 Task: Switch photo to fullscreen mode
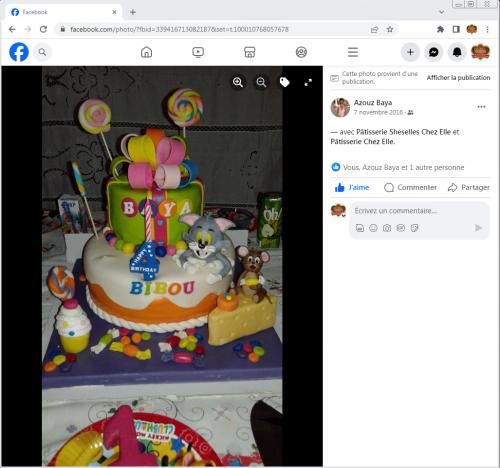pyautogui.click(x=308, y=82)
